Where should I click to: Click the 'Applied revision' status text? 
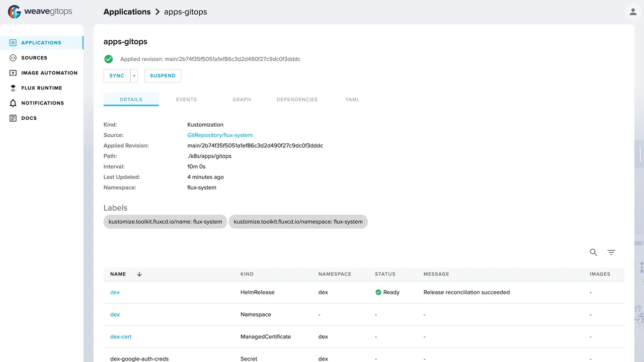pyautogui.click(x=210, y=59)
